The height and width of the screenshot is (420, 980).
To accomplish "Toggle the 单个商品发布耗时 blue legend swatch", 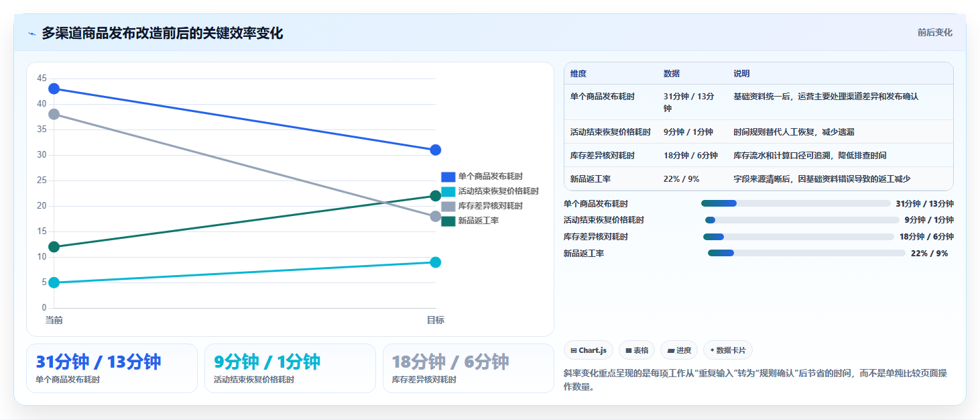I will pos(448,176).
